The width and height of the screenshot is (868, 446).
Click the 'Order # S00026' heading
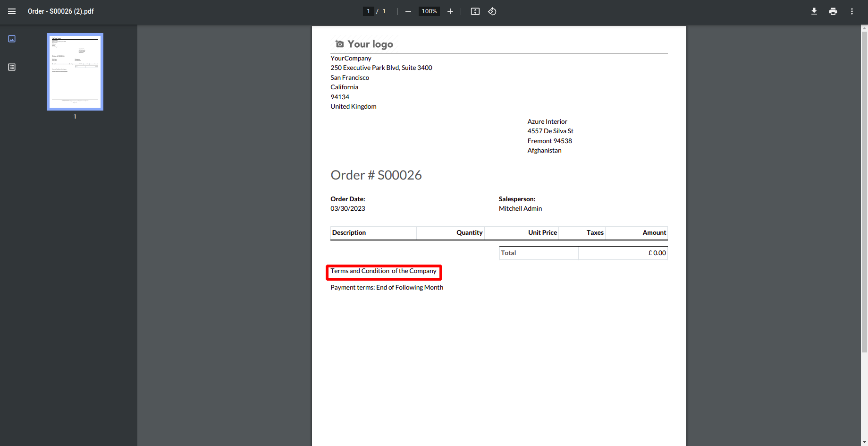click(x=376, y=175)
